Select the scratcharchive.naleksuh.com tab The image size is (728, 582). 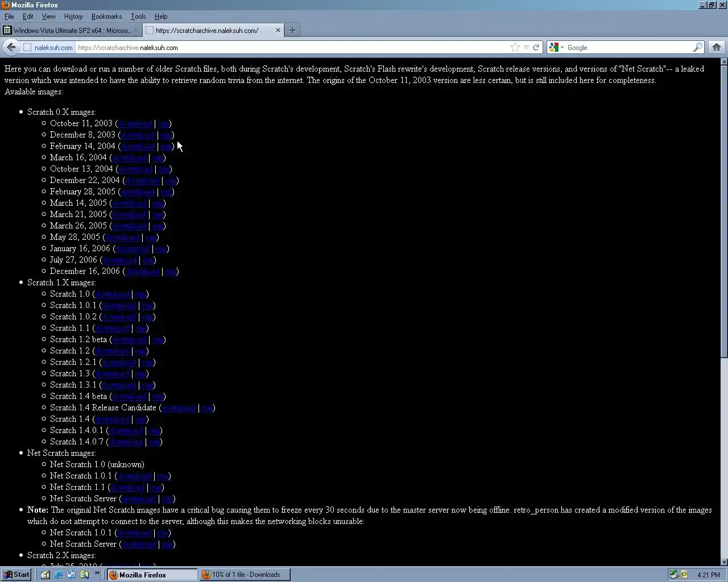pos(213,30)
